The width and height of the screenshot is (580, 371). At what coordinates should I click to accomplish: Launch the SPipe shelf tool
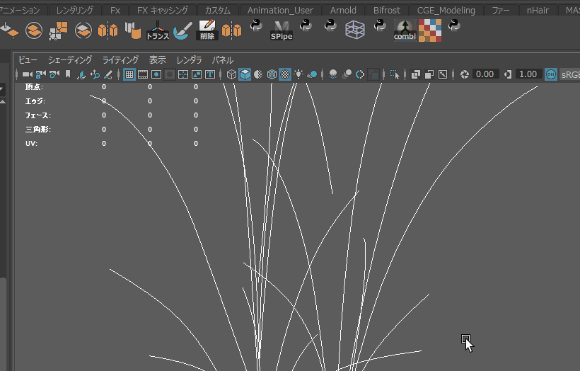click(281, 31)
